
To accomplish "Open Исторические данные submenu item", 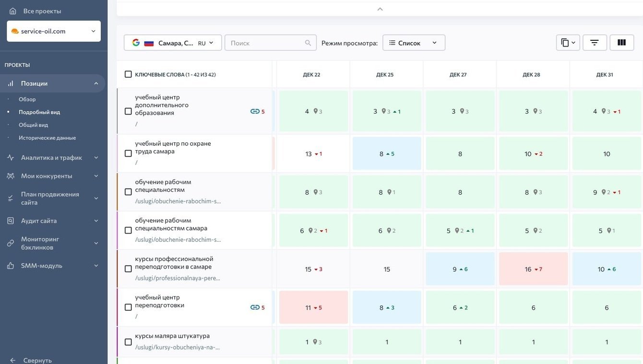I will [47, 138].
